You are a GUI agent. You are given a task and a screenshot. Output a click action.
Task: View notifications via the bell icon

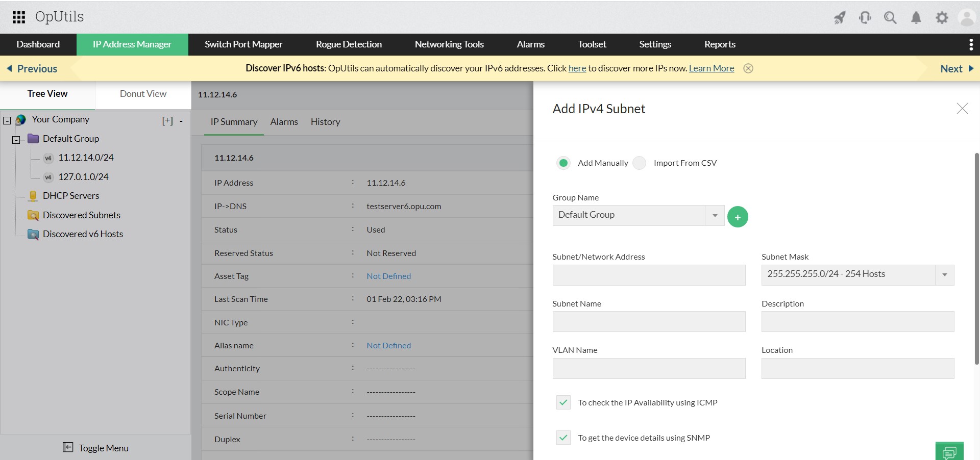point(916,17)
